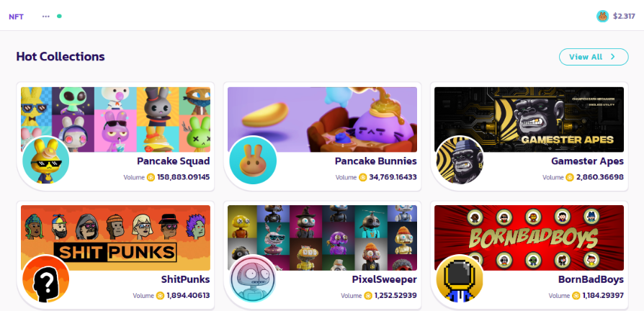The image size is (644, 311).
Task: Click the BNB coin beside Pancake Squad volume
Action: click(x=151, y=177)
